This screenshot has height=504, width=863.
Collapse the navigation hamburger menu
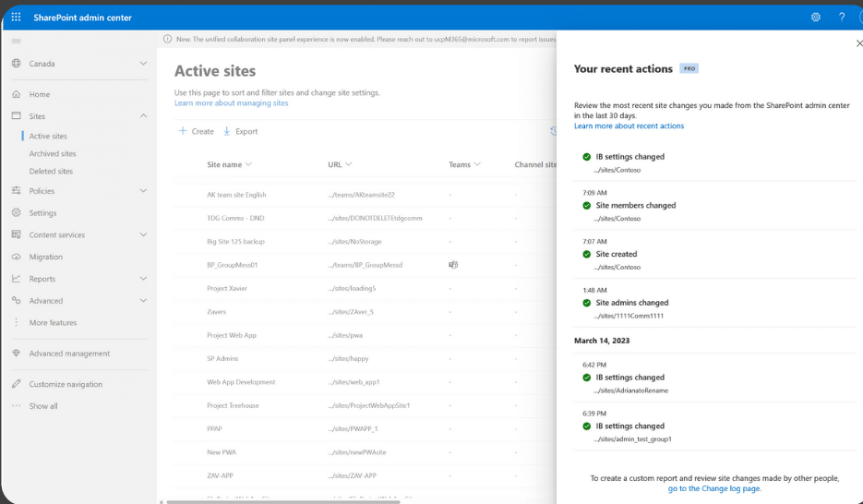[16, 41]
